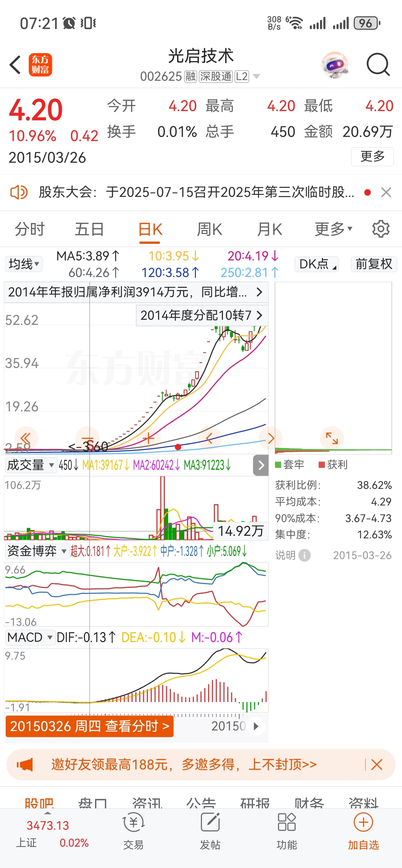Tap the L2 level badge
The image size is (402, 868).
click(x=242, y=77)
